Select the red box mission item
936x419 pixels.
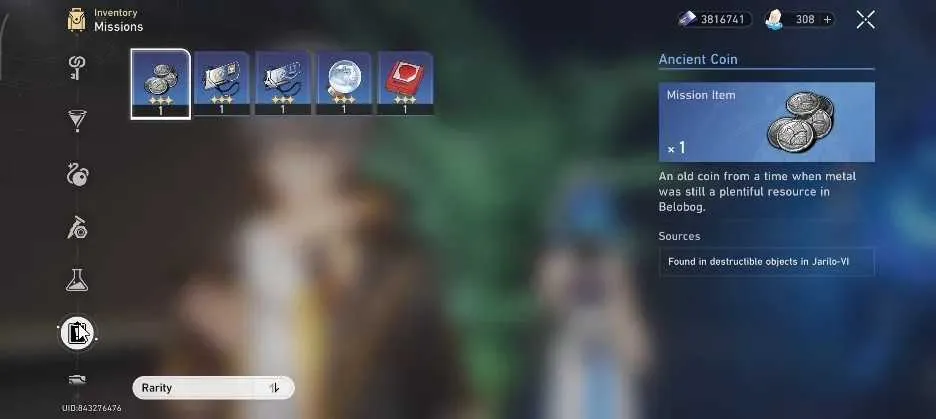pyautogui.click(x=405, y=83)
